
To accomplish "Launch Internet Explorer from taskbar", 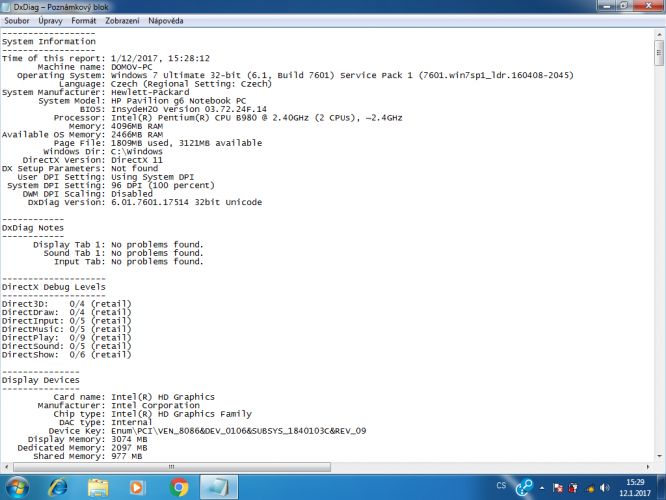I will [x=58, y=487].
